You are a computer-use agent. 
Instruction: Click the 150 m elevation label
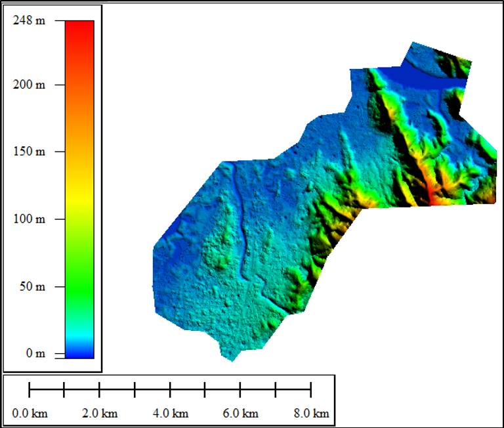[30, 152]
